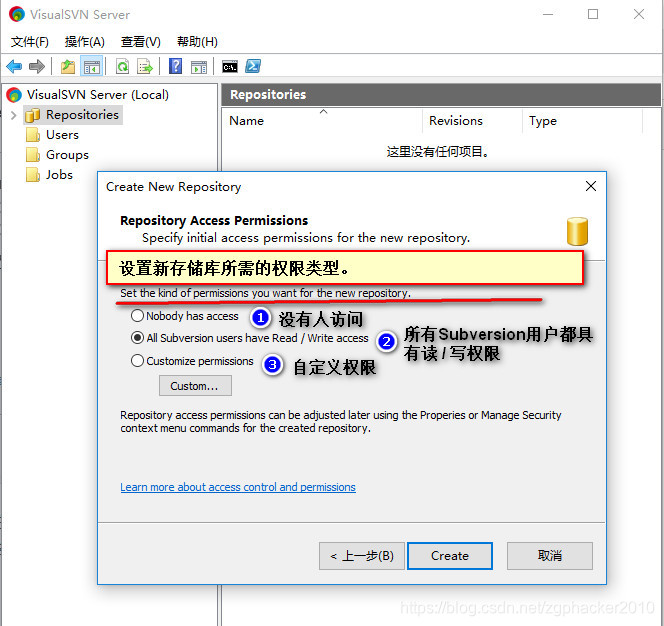The image size is (664, 626).
Task: Click the Export list toolbar icon
Action: (145, 66)
